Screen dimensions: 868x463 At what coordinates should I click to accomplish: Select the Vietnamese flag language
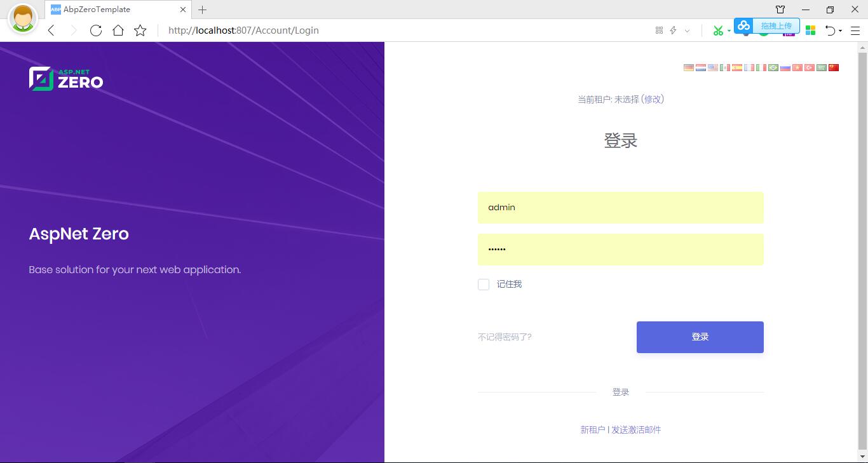pos(797,67)
